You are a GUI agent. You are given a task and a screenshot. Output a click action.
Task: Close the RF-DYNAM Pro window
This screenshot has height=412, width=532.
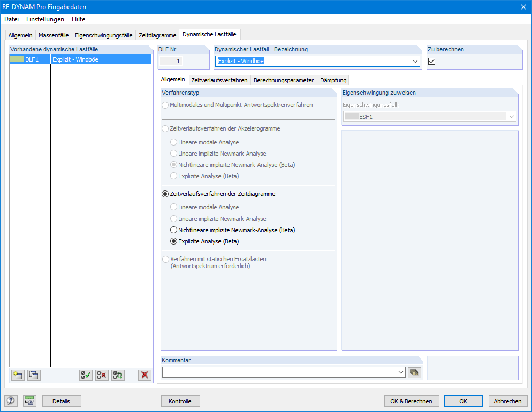(x=523, y=7)
